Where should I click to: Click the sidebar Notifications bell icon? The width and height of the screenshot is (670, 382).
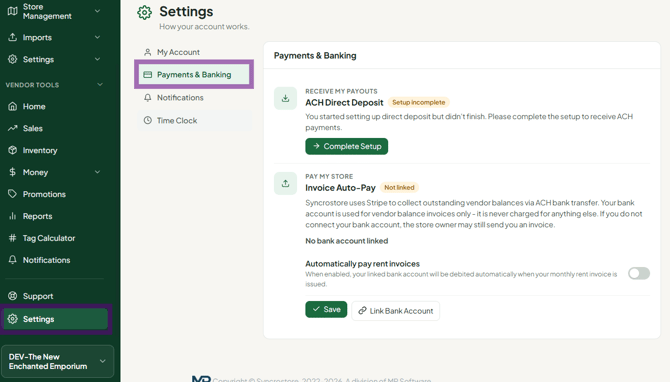(x=12, y=260)
